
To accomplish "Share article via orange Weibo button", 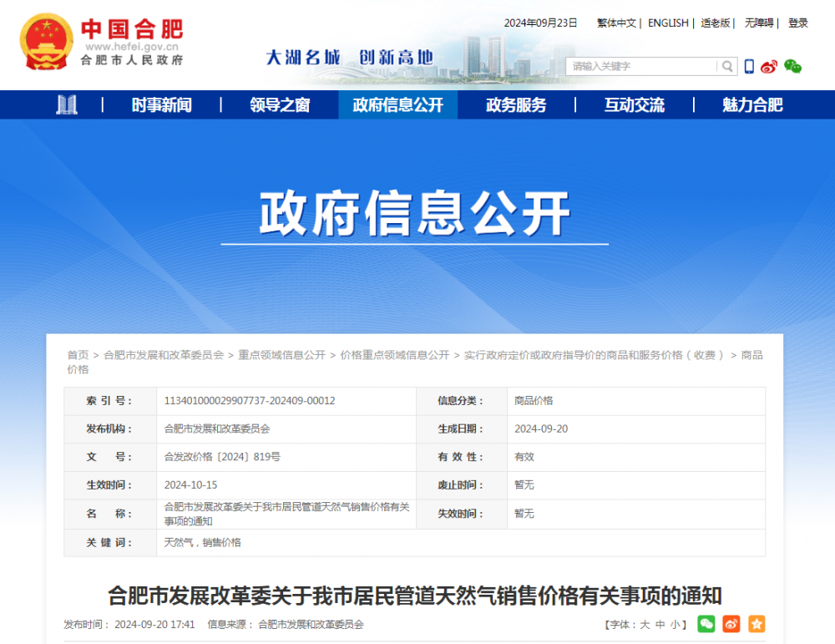I will tap(731, 624).
